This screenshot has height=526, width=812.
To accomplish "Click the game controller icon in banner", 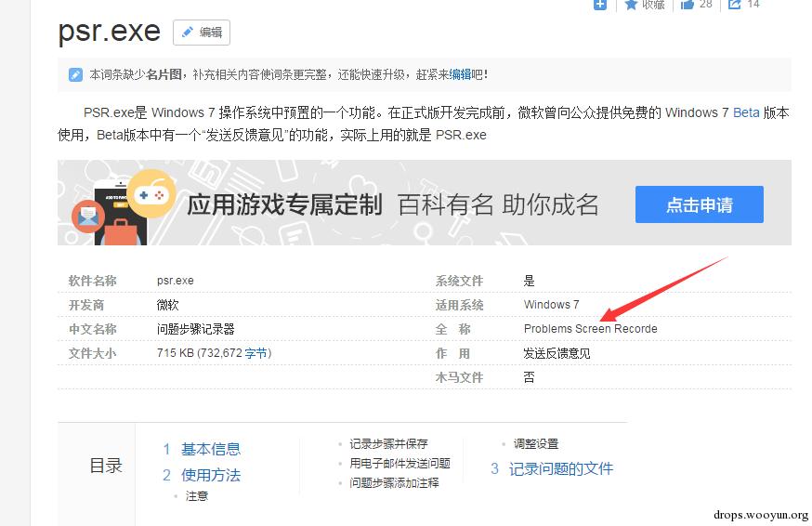I will 151,195.
